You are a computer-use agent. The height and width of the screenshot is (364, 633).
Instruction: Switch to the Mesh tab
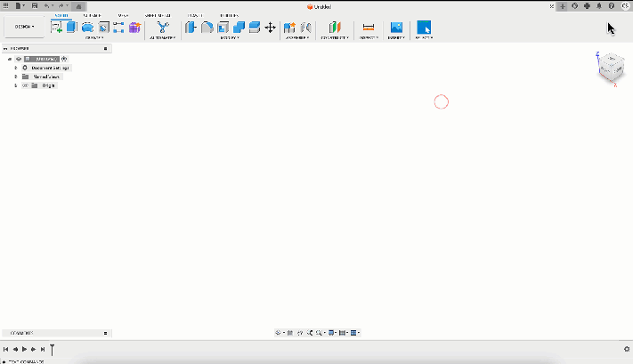click(123, 15)
